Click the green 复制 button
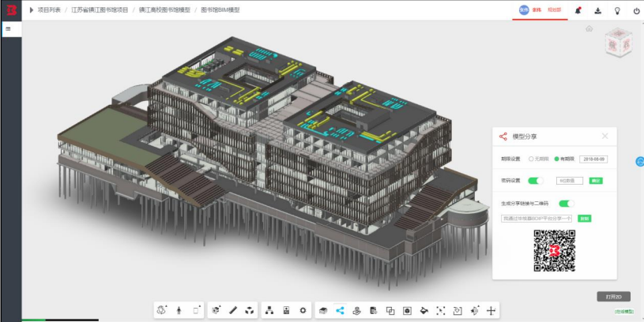 pos(585,219)
